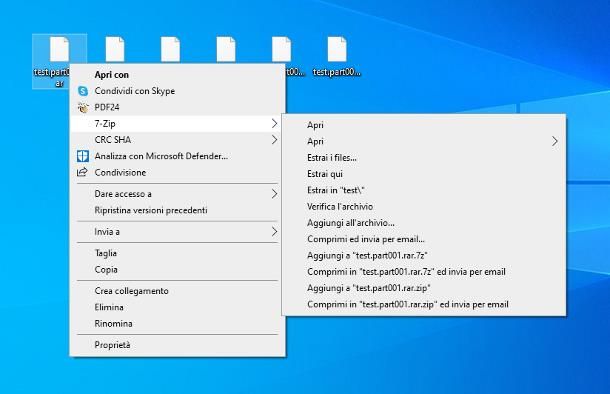Screen dimensions: 610x394
Task: Choose Ripristina versioni precedenti
Action: 177,210
